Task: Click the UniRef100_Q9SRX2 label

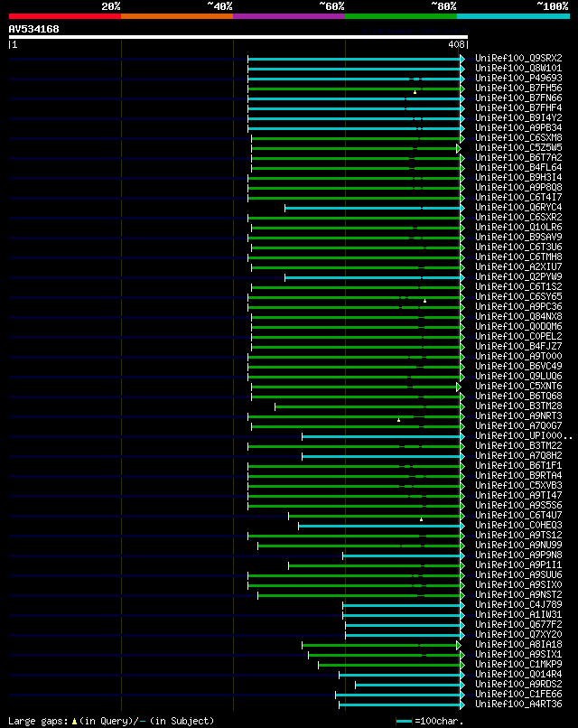Action: [x=518, y=58]
